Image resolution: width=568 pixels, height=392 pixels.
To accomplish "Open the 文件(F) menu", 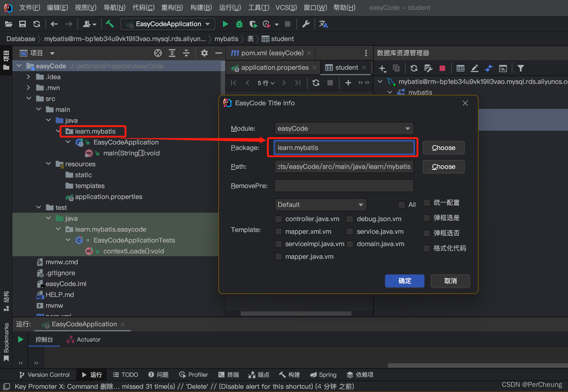I will 29,8.
